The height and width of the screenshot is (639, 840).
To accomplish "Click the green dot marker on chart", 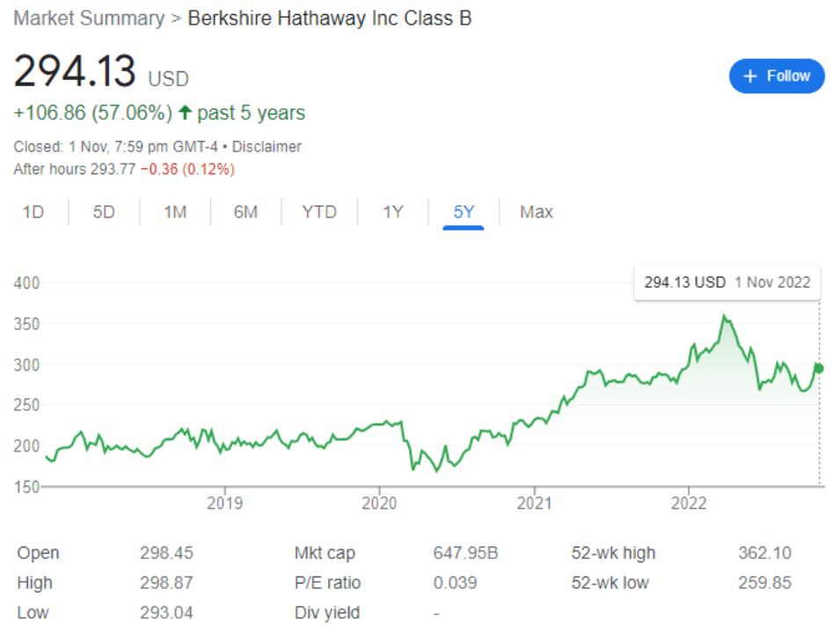I will pyautogui.click(x=820, y=368).
